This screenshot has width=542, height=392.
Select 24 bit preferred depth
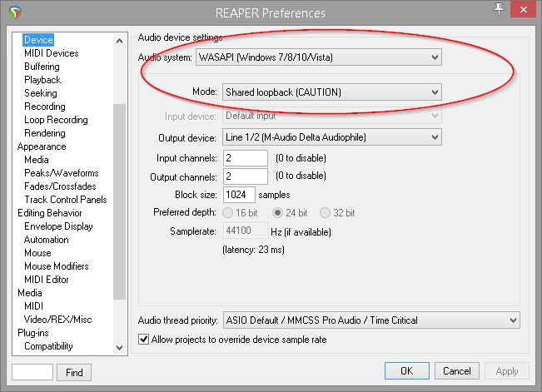point(277,212)
